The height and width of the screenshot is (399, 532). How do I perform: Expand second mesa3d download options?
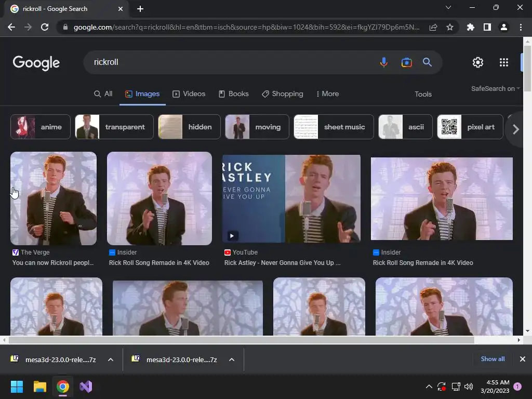[x=232, y=360]
